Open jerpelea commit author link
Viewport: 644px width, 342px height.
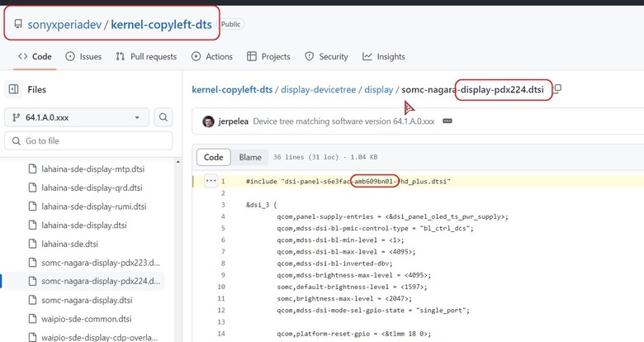point(234,121)
